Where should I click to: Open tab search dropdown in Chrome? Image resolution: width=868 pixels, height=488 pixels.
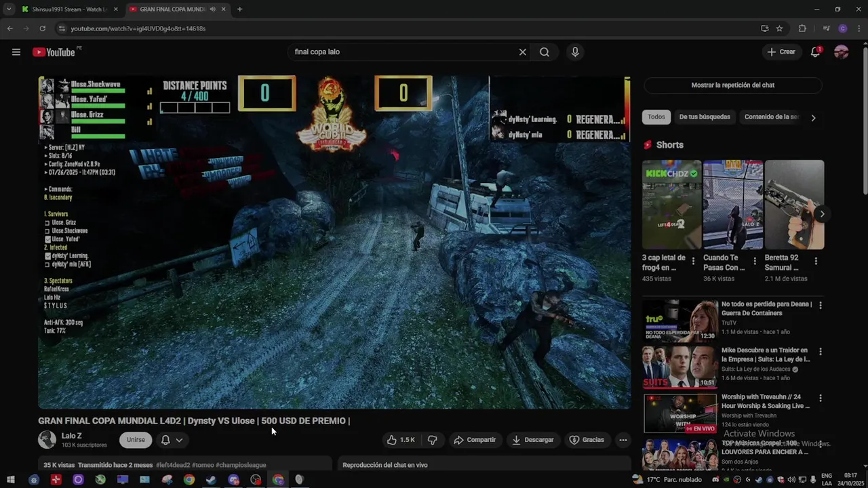click(9, 9)
